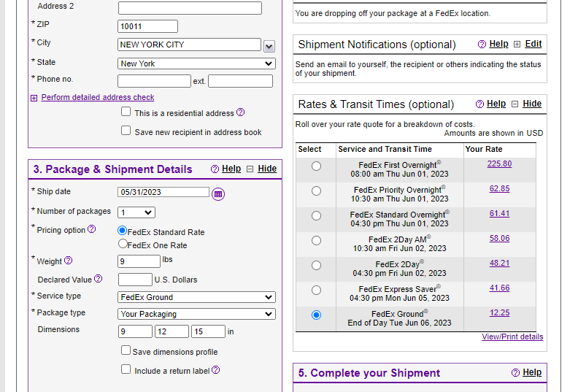
Task: Click the Declared Value input field
Action: coord(135,280)
